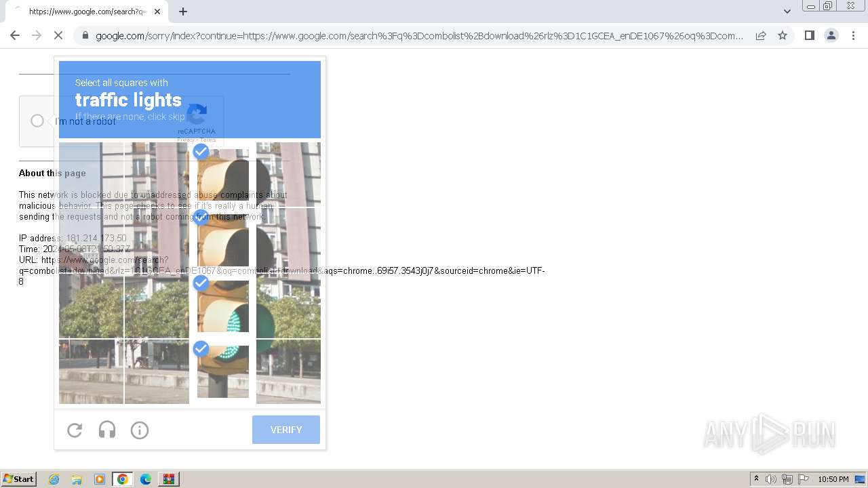The height and width of the screenshot is (488, 868).
Task: Stop loading this page
Action: point(58,35)
